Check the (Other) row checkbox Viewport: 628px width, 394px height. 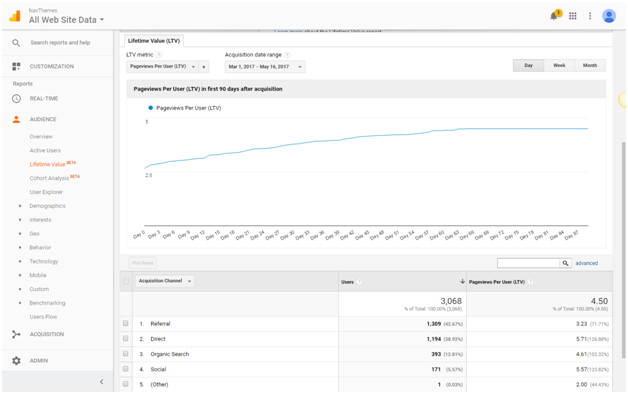tap(126, 384)
